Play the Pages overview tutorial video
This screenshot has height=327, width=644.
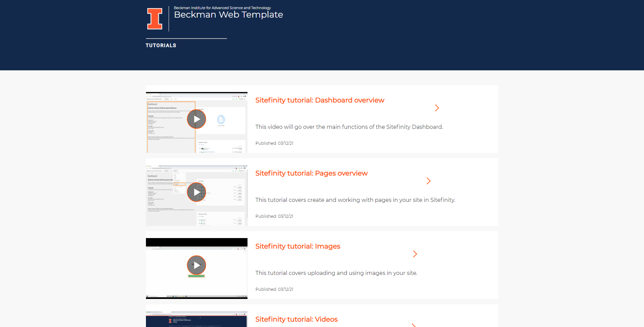pos(196,192)
